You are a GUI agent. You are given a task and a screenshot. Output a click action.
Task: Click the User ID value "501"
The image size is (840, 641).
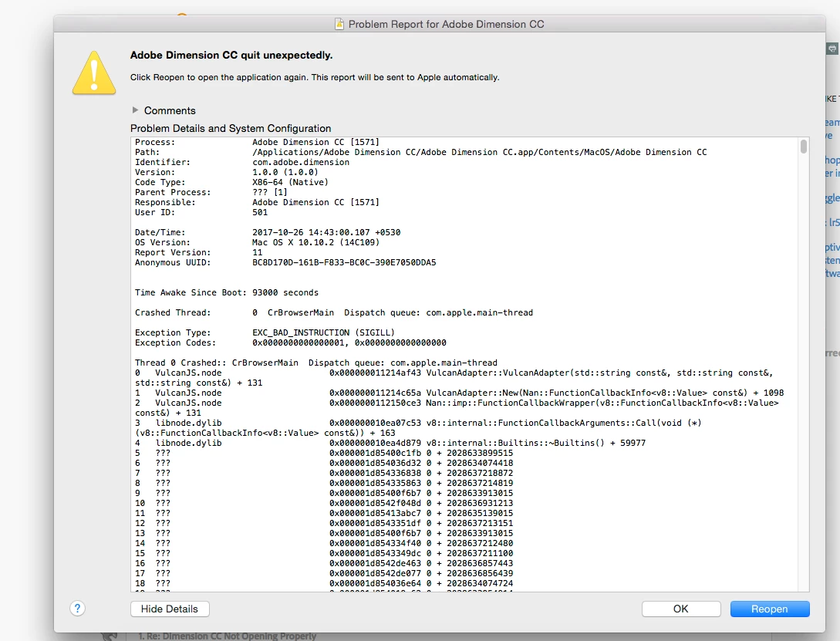(x=260, y=213)
